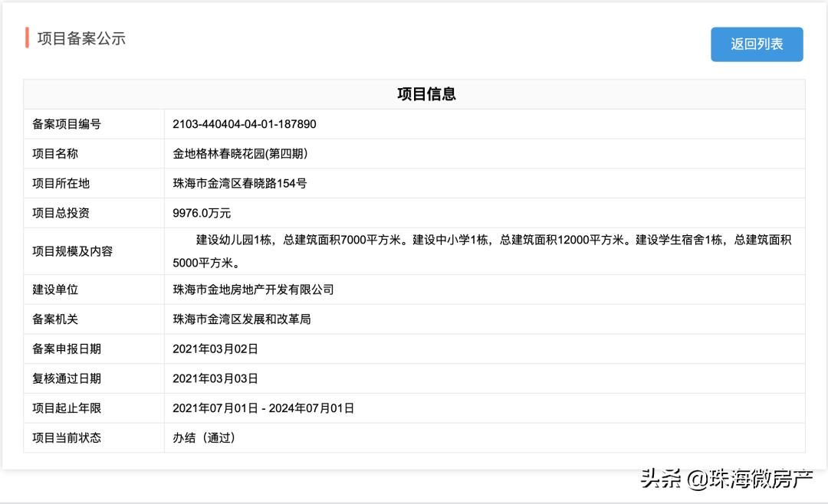Select project number 2103-440404-04-01-187890
Viewport: 828px width, 504px height.
click(x=245, y=124)
